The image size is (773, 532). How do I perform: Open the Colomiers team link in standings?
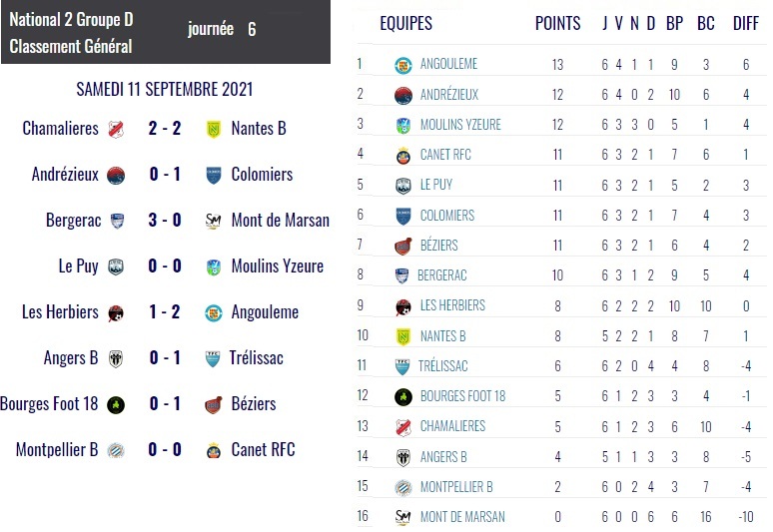click(x=446, y=216)
